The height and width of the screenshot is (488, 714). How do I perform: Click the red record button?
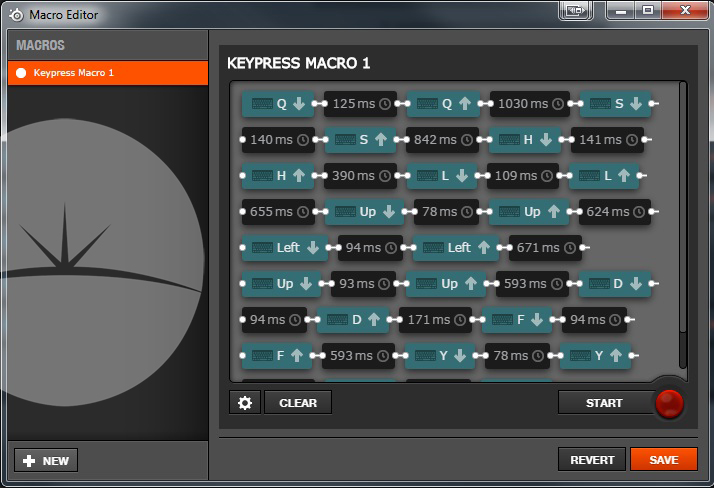669,403
